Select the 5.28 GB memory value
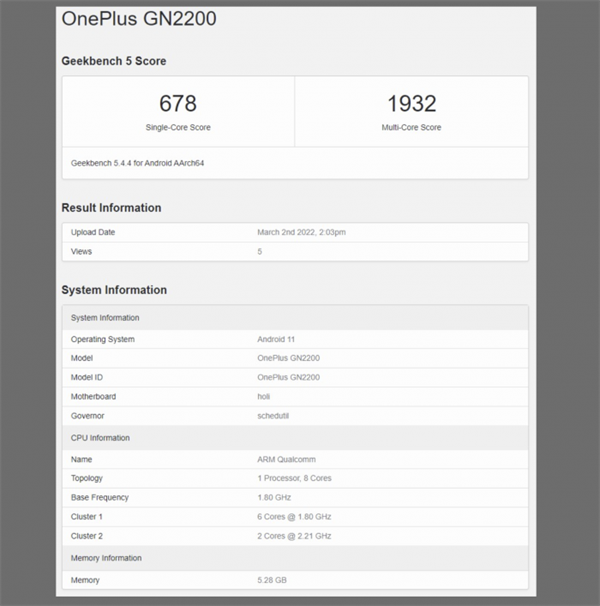Image resolution: width=600 pixels, height=606 pixels. pyautogui.click(x=272, y=580)
